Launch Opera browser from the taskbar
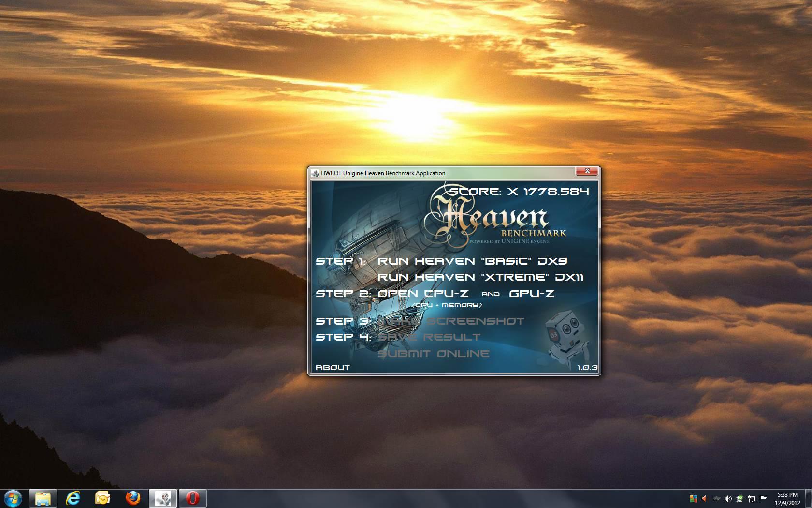 tap(193, 498)
